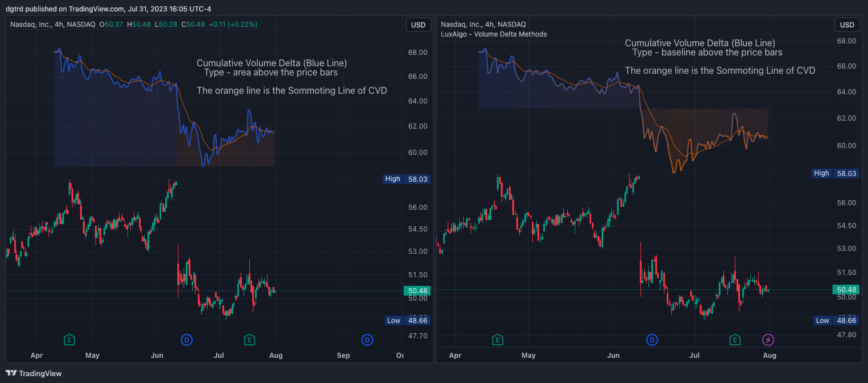Click the May label on left time axis
This screenshot has height=383, width=868.
pos(92,355)
